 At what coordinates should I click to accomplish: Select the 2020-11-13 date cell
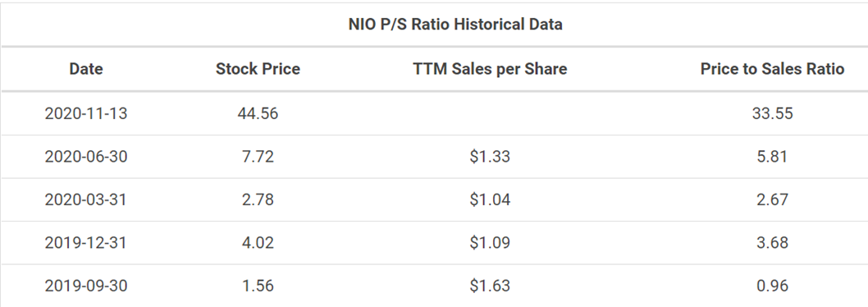click(86, 113)
